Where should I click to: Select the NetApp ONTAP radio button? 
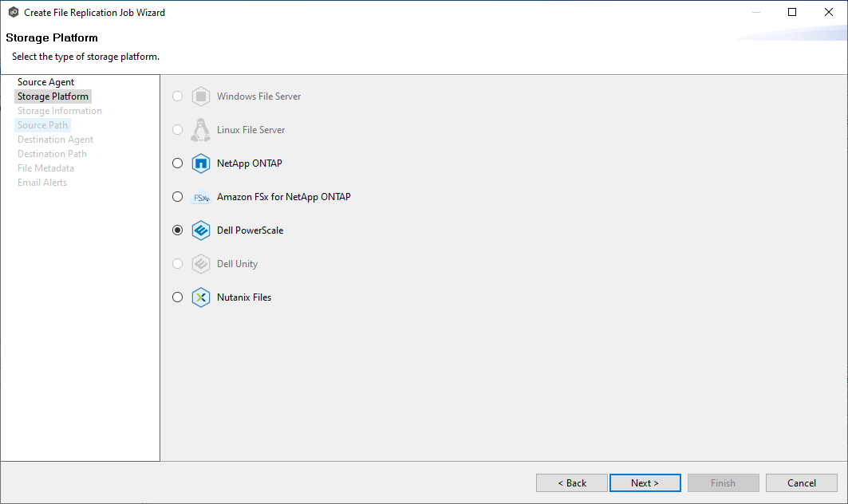[177, 163]
